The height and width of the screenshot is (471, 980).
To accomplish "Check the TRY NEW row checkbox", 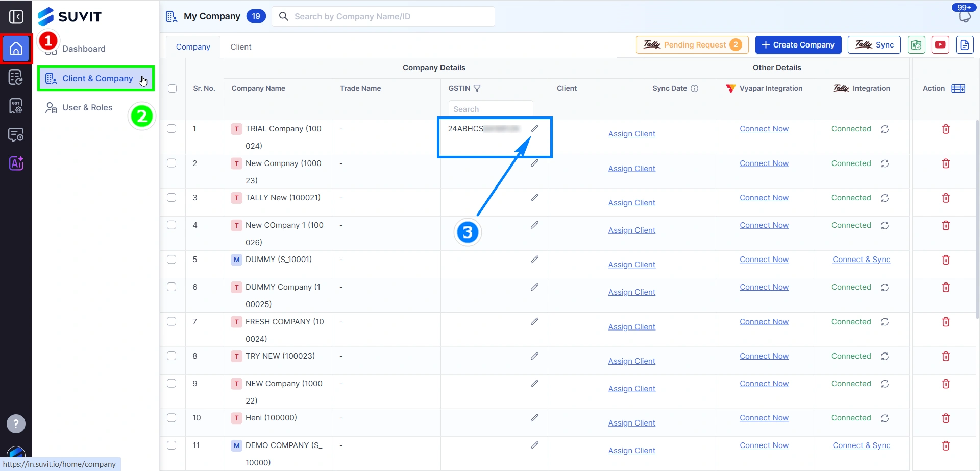I will 171,356.
